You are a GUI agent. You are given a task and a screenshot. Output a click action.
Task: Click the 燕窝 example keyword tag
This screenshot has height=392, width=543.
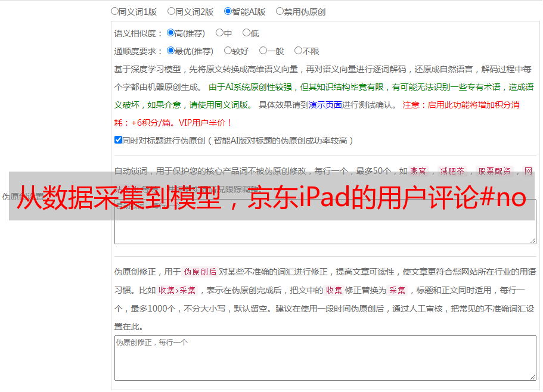(418, 171)
